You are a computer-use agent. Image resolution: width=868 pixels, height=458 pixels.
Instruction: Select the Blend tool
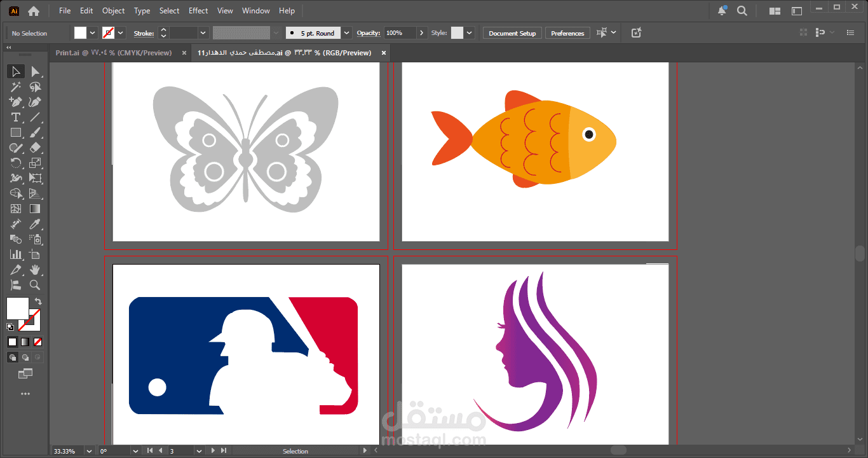click(16, 239)
